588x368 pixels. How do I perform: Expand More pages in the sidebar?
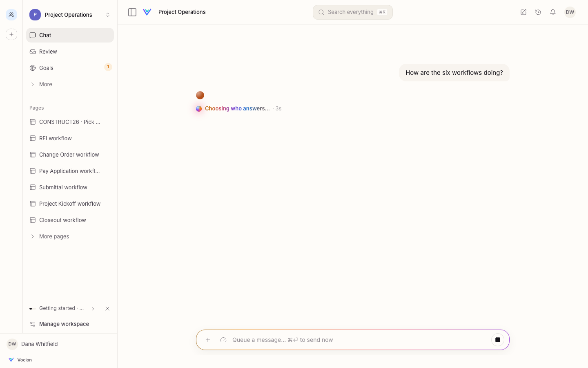pos(70,236)
